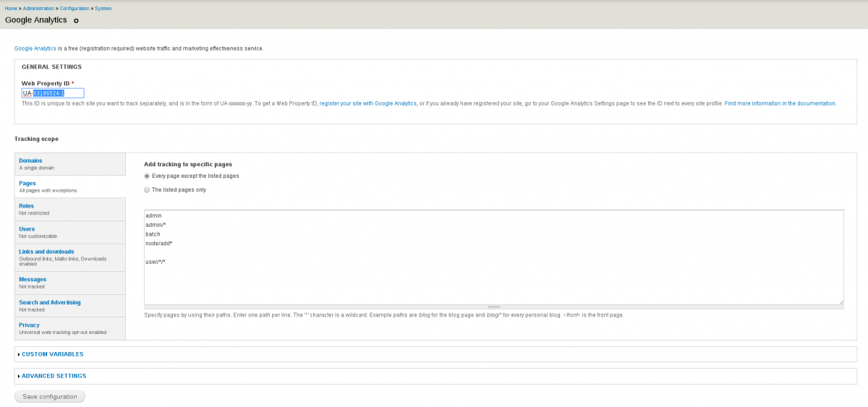Click into the Web Property ID field
Screen dimensions: 868x407
[x=53, y=93]
